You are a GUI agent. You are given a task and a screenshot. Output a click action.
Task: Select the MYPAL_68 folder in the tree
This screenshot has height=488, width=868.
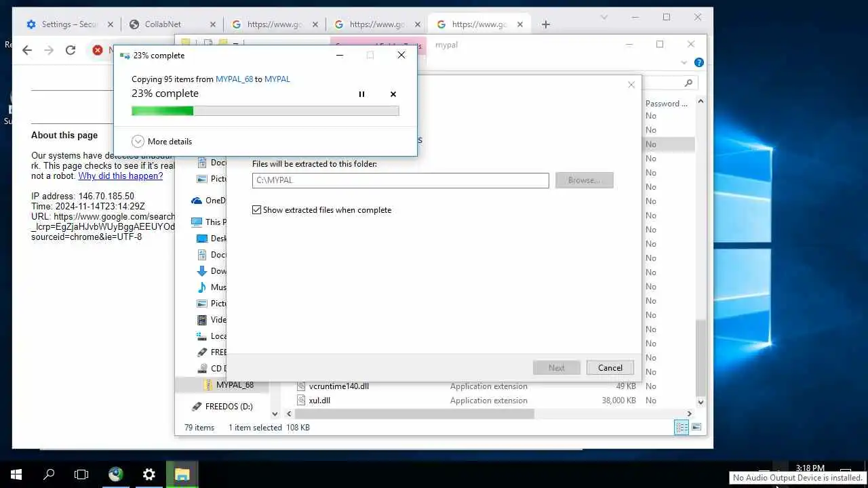click(x=230, y=385)
